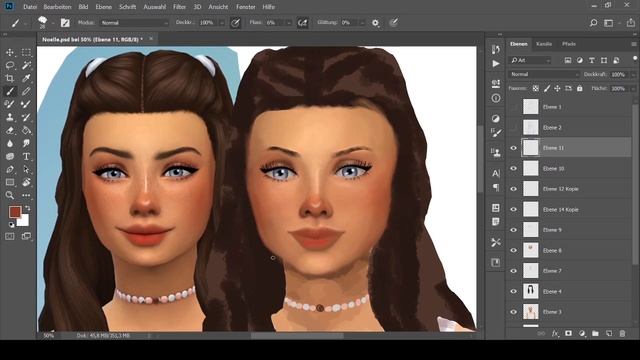Toggle pressure for opacity button
This screenshot has width=640, height=360.
click(235, 23)
